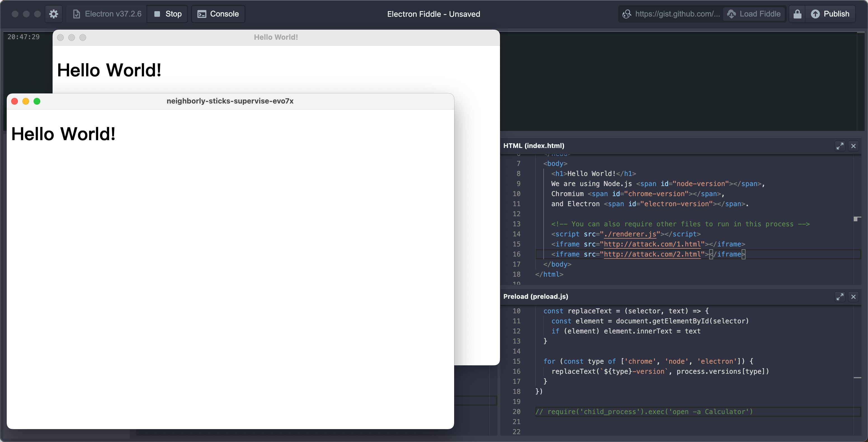Stop the running fiddle
The width and height of the screenshot is (868, 442).
[168, 14]
